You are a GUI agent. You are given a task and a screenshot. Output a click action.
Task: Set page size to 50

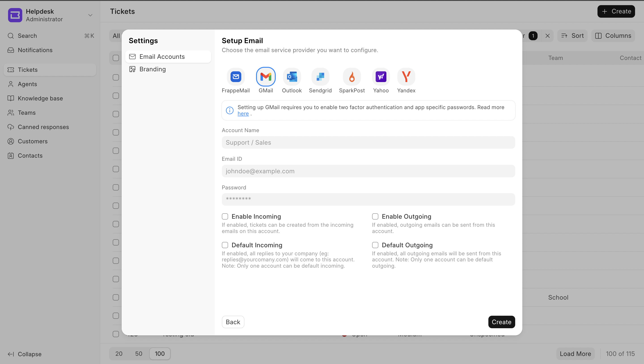138,354
